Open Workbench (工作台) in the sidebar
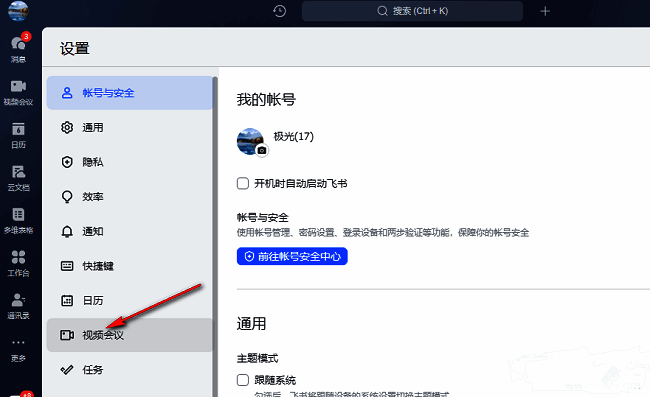Image resolution: width=650 pixels, height=397 pixels. [18, 264]
